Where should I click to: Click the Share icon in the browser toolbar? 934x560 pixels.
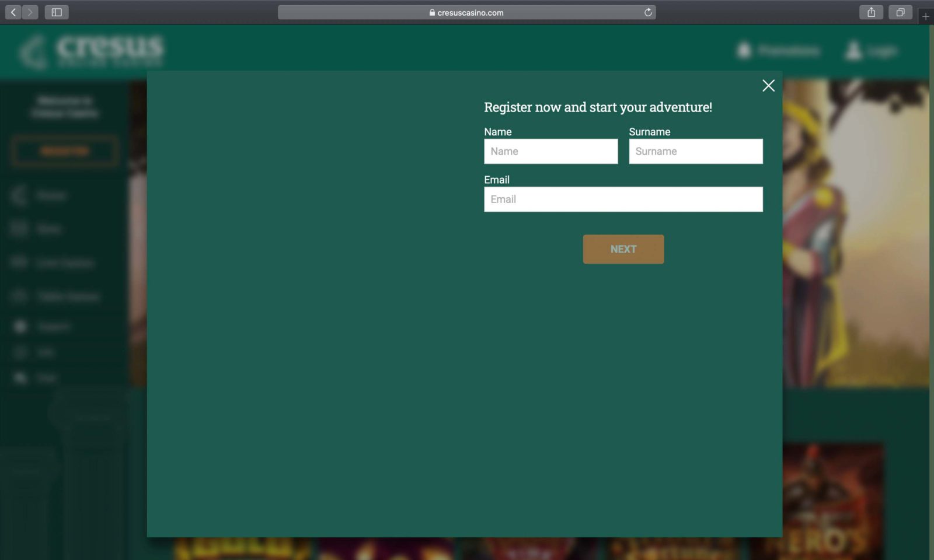(x=871, y=12)
